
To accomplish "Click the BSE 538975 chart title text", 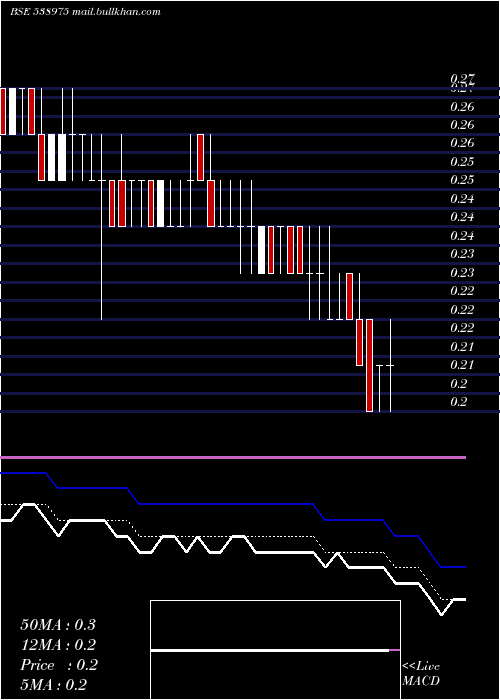I will (x=40, y=12).
